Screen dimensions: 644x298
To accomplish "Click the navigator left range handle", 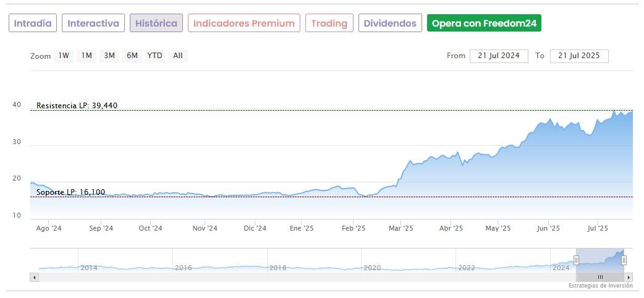I will tap(576, 260).
